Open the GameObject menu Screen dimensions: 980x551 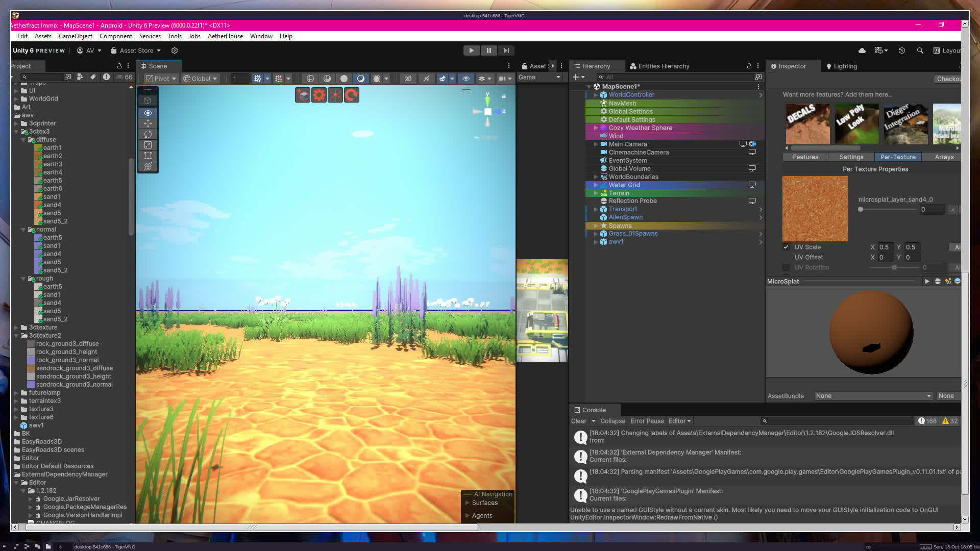75,36
